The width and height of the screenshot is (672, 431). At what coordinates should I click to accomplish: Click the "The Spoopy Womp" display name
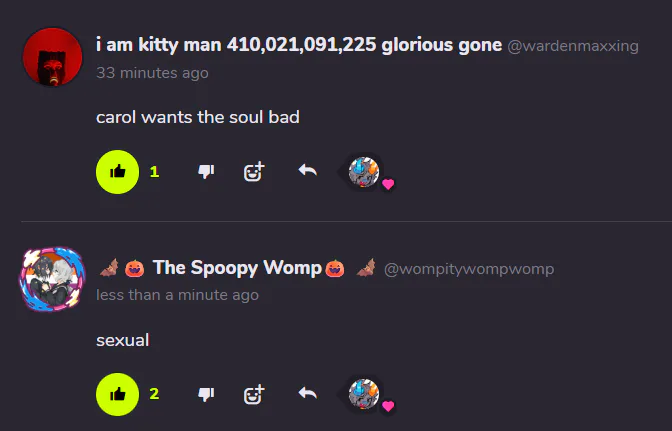tap(237, 268)
